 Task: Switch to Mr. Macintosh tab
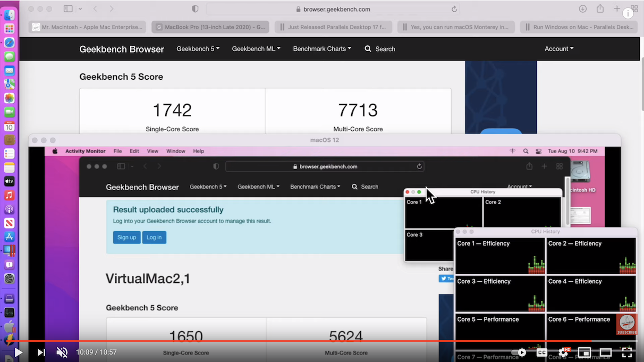[88, 27]
